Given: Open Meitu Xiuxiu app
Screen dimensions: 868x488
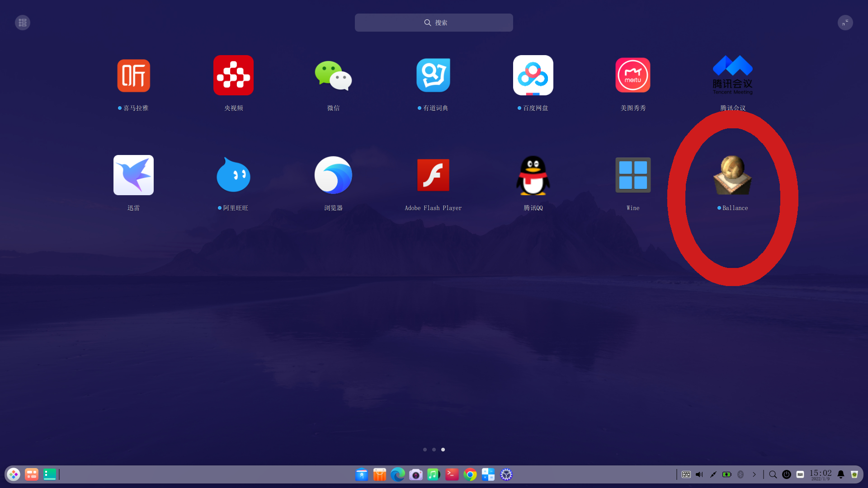Looking at the screenshot, I should coord(633,75).
